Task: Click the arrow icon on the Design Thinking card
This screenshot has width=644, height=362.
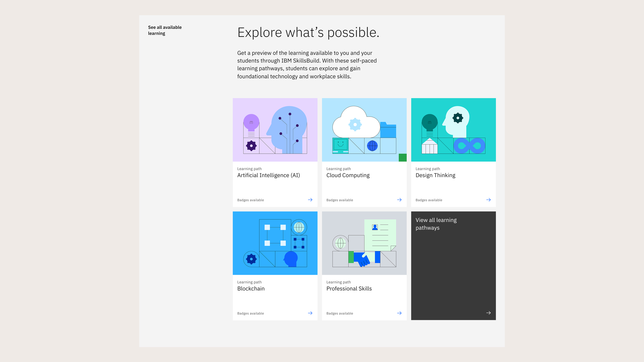Action: coord(489,200)
